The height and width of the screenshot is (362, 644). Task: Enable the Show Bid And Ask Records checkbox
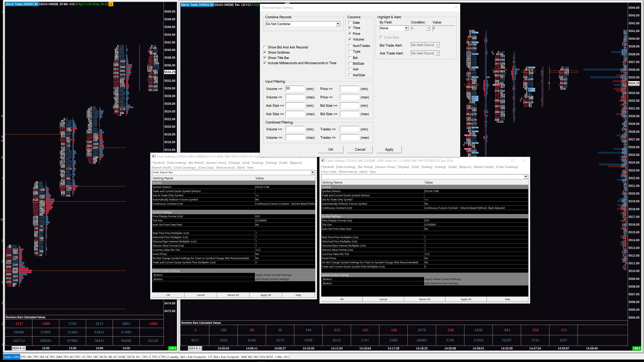pos(265,47)
